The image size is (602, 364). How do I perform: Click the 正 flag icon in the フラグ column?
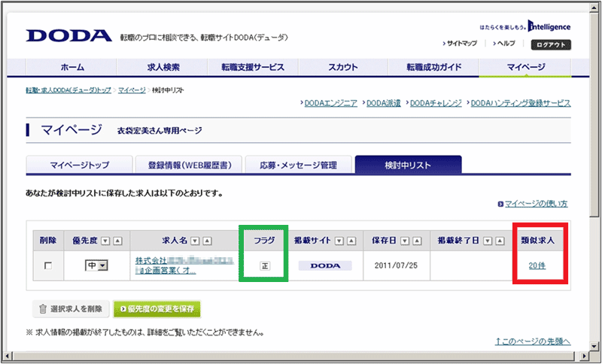[264, 265]
